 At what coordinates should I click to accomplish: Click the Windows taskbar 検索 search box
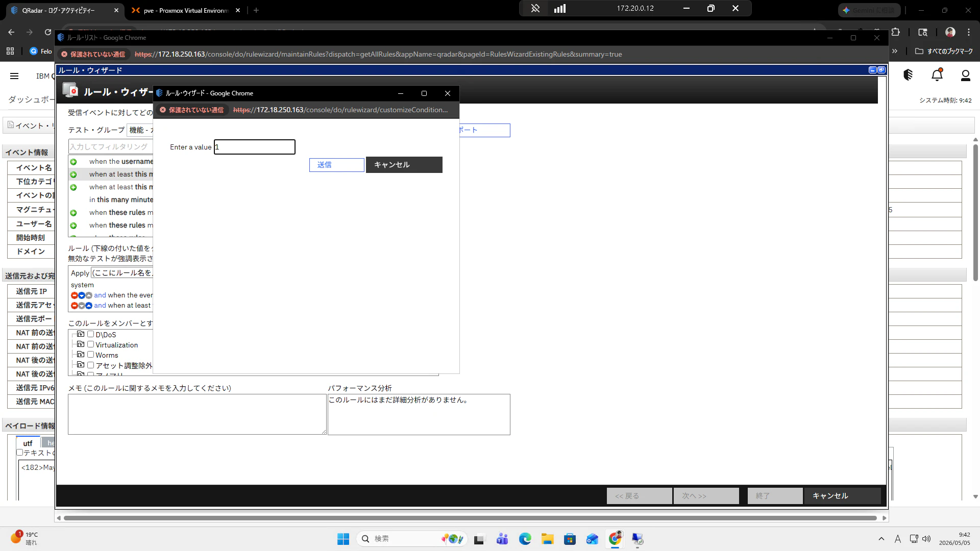411,539
